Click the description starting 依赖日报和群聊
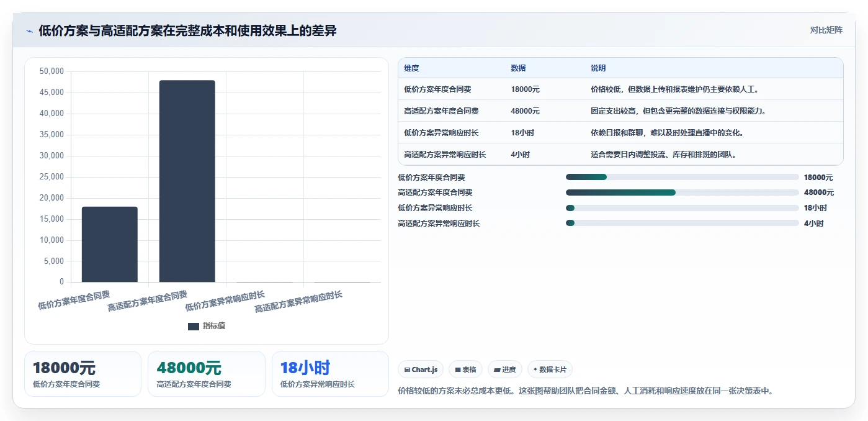Viewport: 868px width, 421px height. click(668, 133)
